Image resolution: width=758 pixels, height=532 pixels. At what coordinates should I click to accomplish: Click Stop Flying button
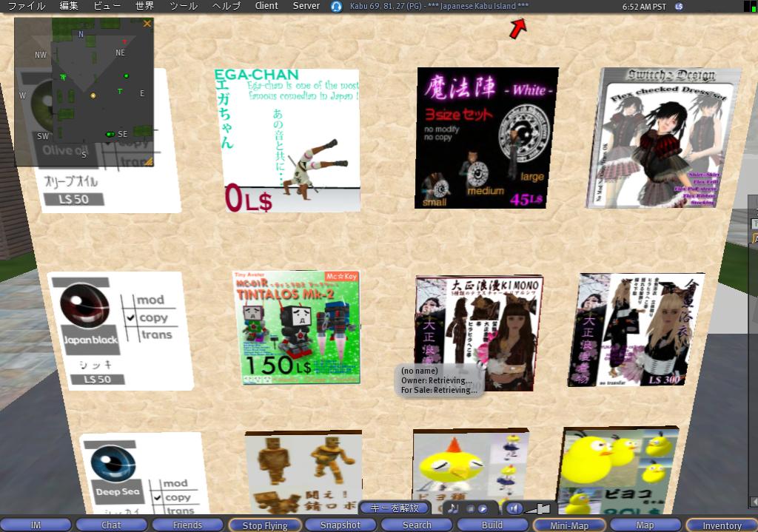click(x=264, y=525)
